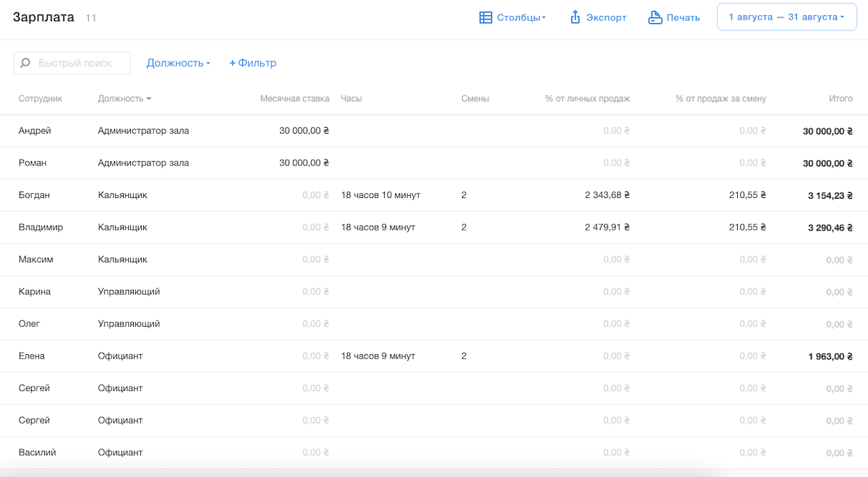Sort by Месячная ставка column header
This screenshot has width=868, height=477.
tap(294, 98)
